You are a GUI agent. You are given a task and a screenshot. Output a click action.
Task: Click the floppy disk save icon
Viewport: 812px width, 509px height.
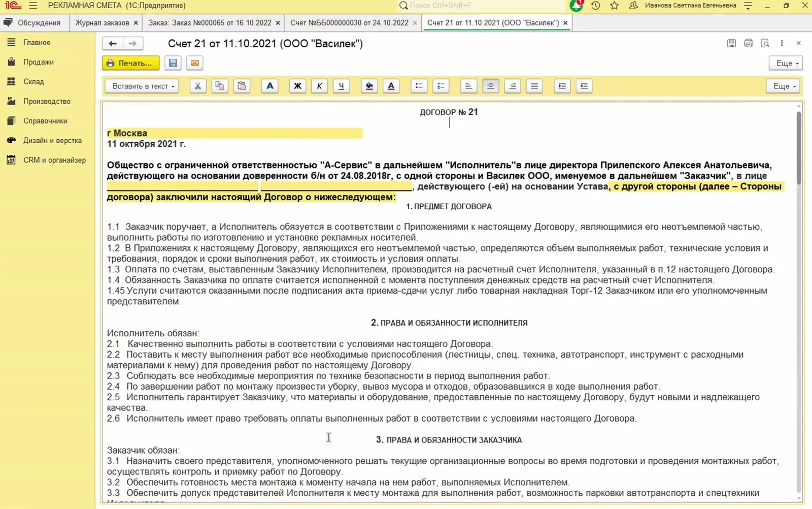tap(173, 63)
